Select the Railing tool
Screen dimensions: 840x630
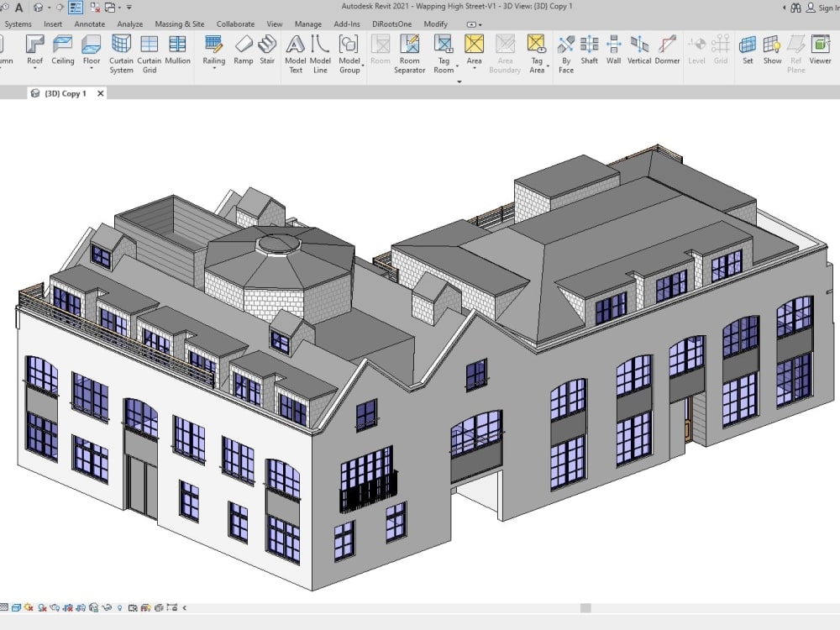213,50
